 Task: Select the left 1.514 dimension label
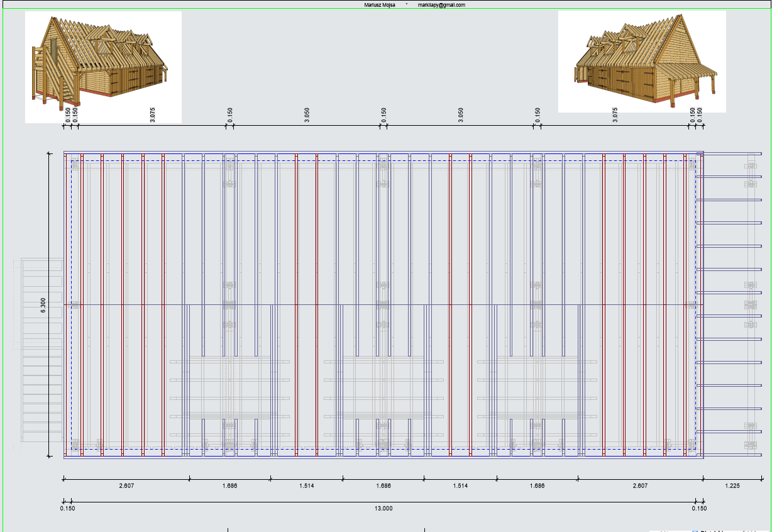pyautogui.click(x=307, y=486)
